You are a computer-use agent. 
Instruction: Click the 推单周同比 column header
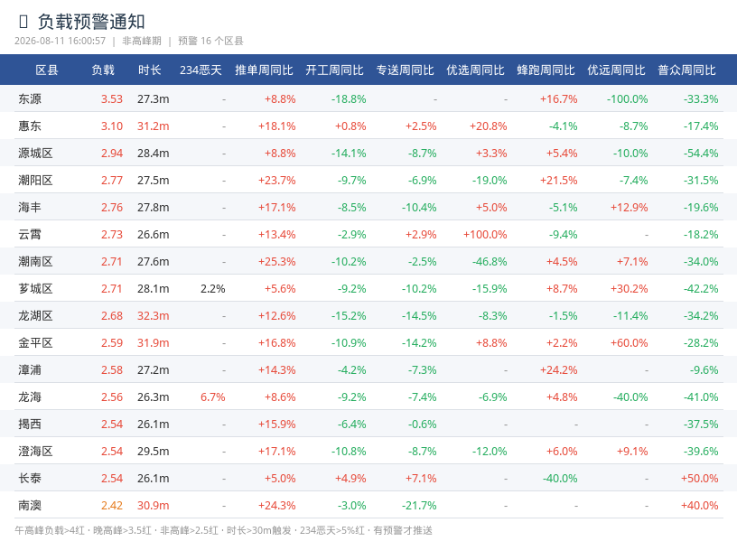click(264, 70)
